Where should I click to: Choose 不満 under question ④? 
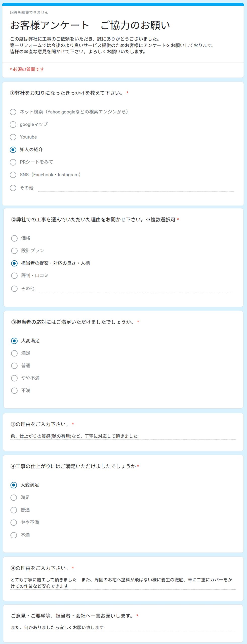[14, 535]
